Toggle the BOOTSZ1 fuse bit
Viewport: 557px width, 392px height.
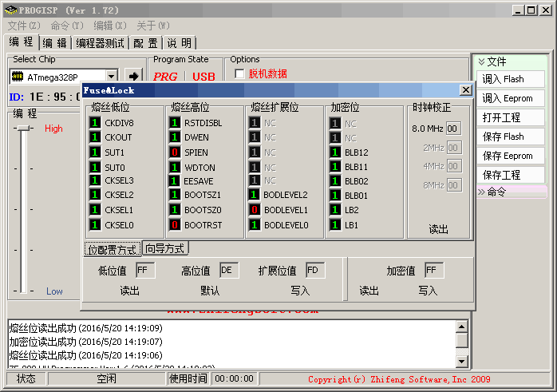(x=175, y=195)
